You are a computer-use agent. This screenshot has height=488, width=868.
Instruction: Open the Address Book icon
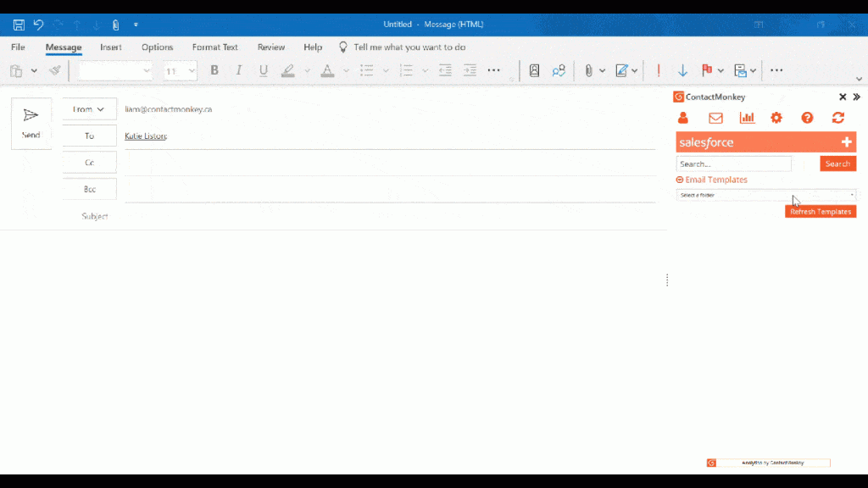[x=534, y=70]
